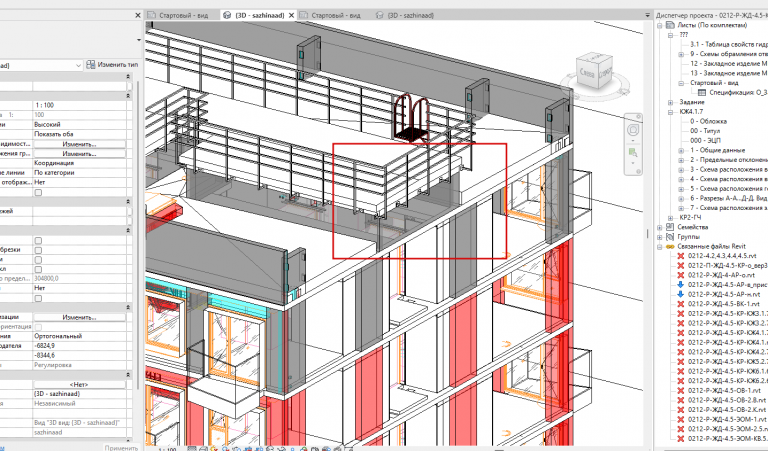Expand the Семейства node
Image resolution: width=768 pixels, height=451 pixels.
tap(660, 227)
